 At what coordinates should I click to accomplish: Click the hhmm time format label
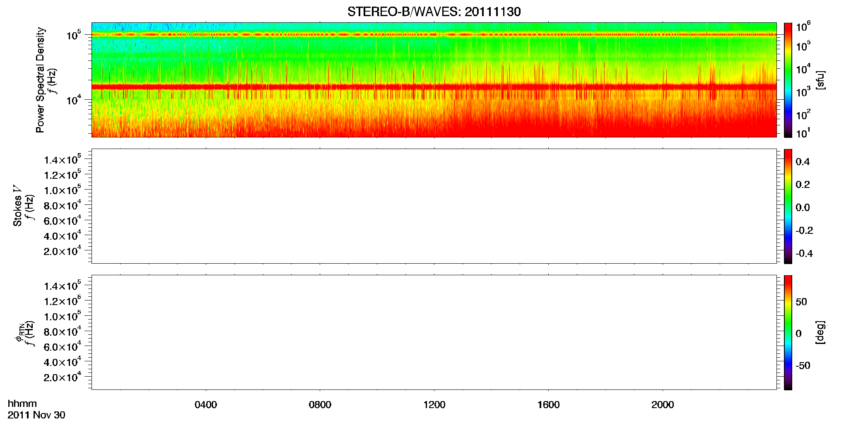click(22, 404)
